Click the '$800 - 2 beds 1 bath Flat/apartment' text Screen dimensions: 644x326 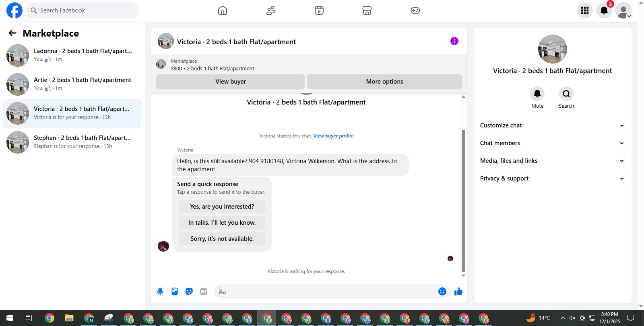pos(213,69)
